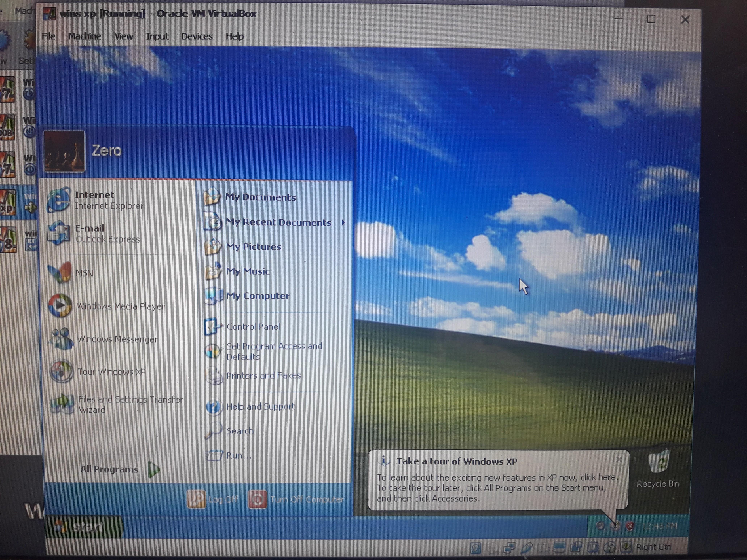Open Files and Settings Transfer Wizard

coord(117,404)
